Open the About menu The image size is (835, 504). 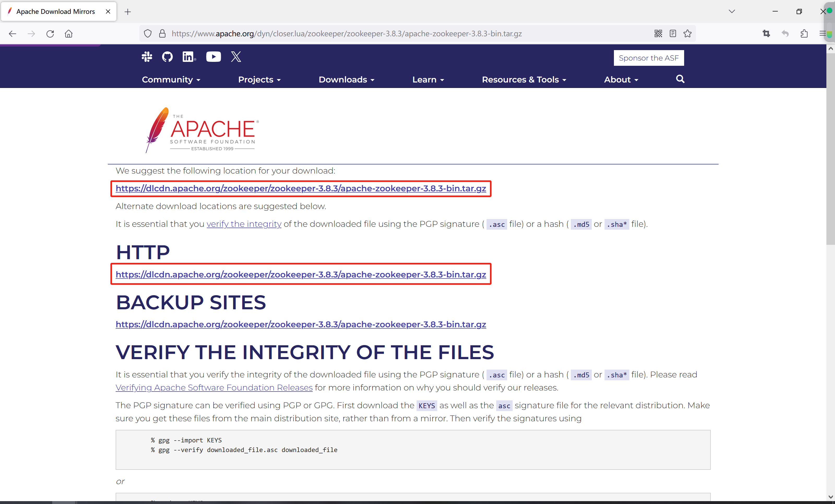[x=621, y=80]
